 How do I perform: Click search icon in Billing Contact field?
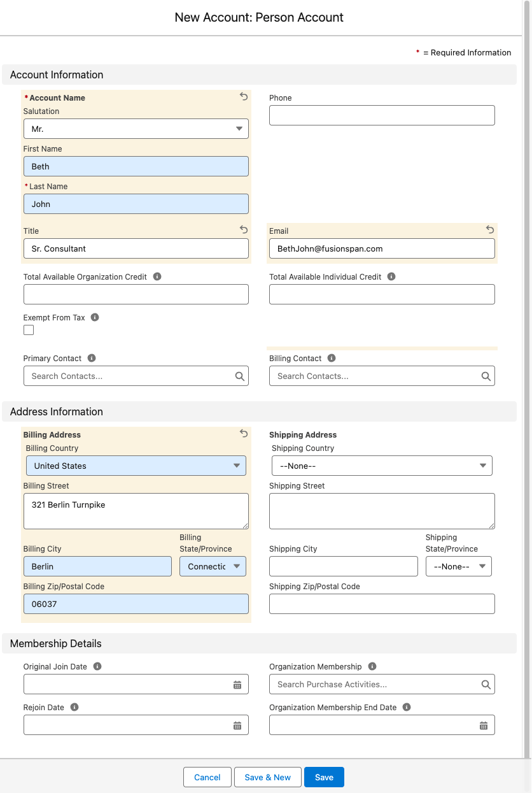pos(486,376)
